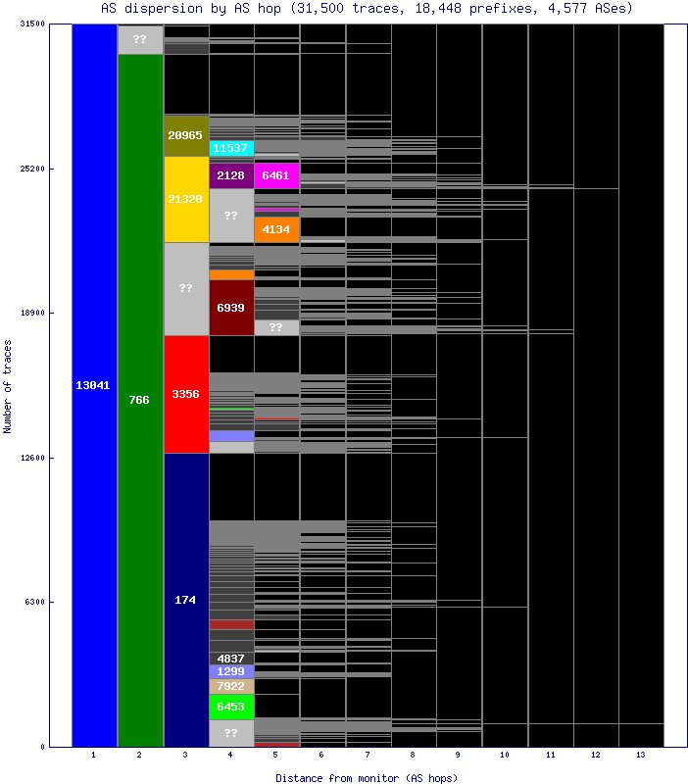Click the gray unknown block atop hop 2
This screenshot has width=688, height=784.
pos(140,40)
